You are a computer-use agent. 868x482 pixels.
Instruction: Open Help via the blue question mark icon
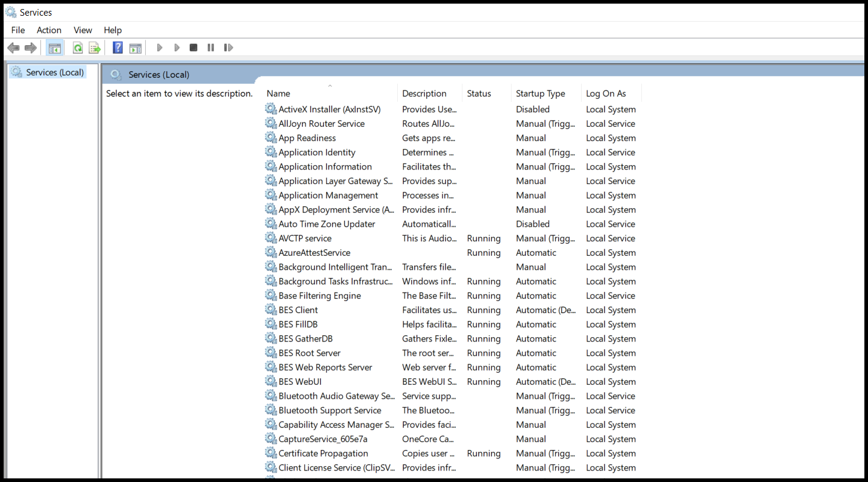[x=118, y=48]
